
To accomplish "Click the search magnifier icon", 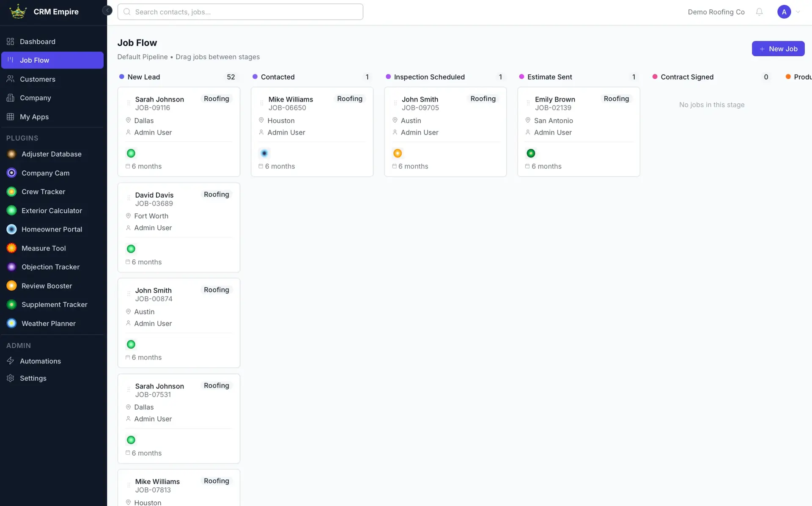I will pyautogui.click(x=127, y=12).
